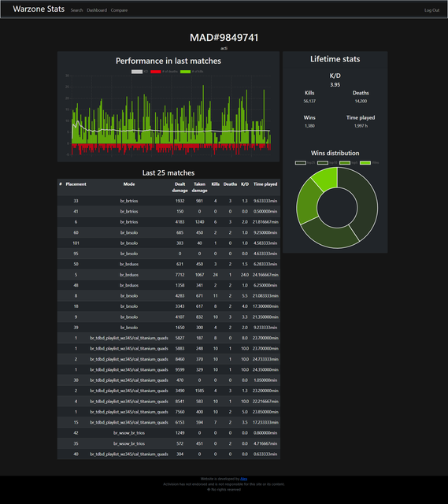This screenshot has width=448, height=504.
Task: Click the 21.083333min time cell
Action: tap(265, 296)
